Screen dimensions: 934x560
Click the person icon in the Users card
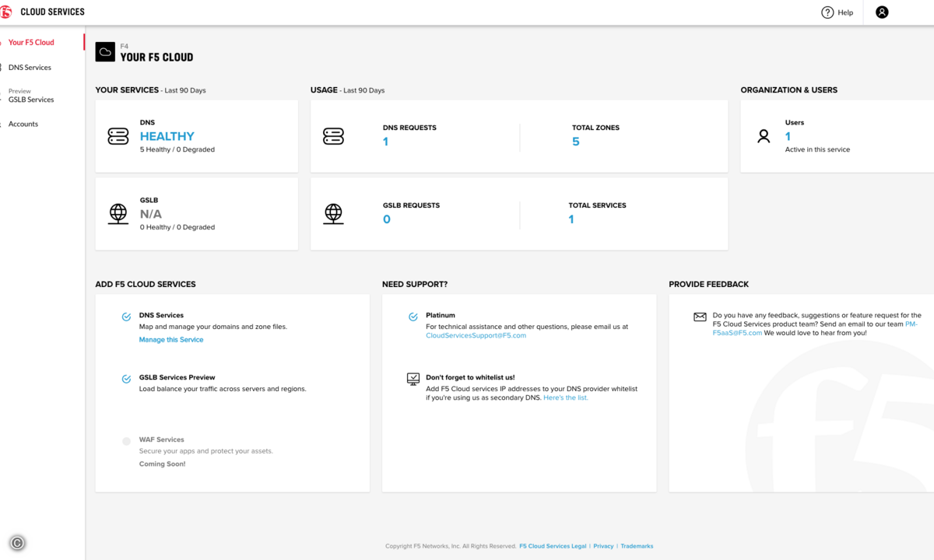(764, 136)
